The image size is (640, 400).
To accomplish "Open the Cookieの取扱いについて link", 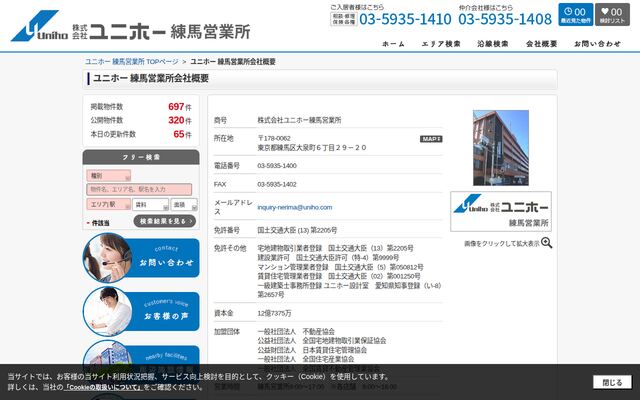I will click(x=104, y=387).
